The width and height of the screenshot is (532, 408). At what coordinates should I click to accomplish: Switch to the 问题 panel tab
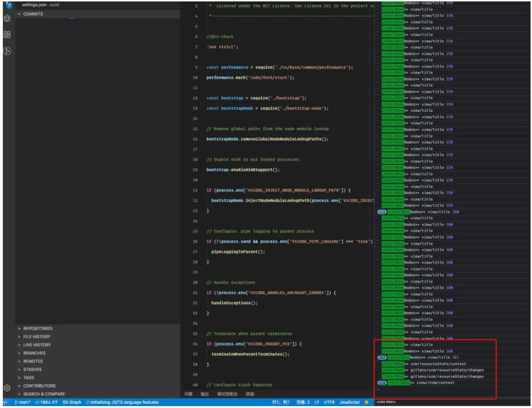pos(188,394)
